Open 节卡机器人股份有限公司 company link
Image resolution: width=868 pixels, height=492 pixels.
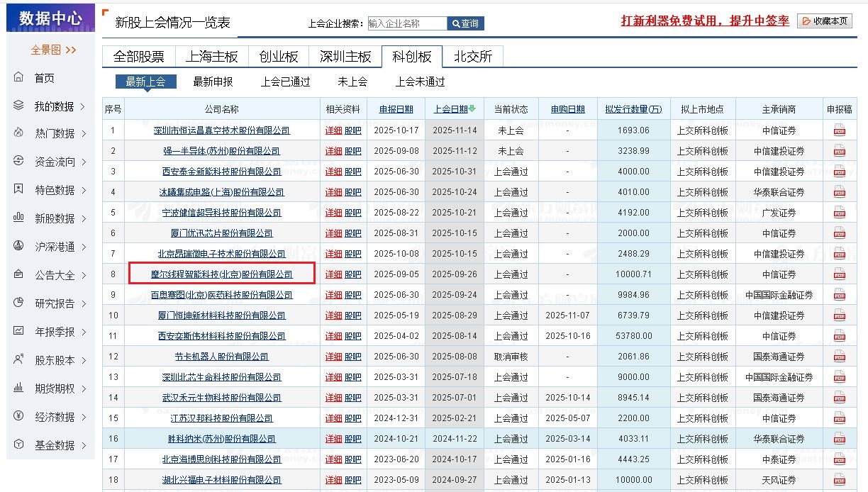[222, 357]
